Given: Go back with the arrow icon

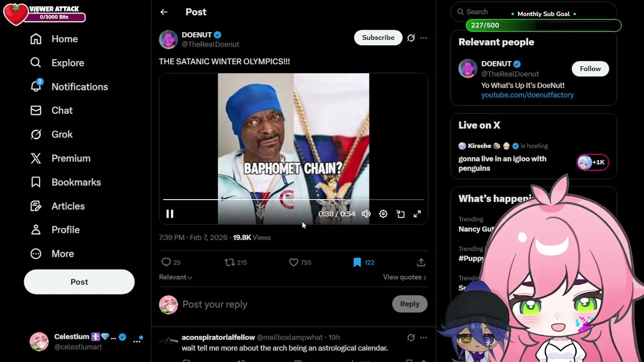Looking at the screenshot, I should point(164,12).
